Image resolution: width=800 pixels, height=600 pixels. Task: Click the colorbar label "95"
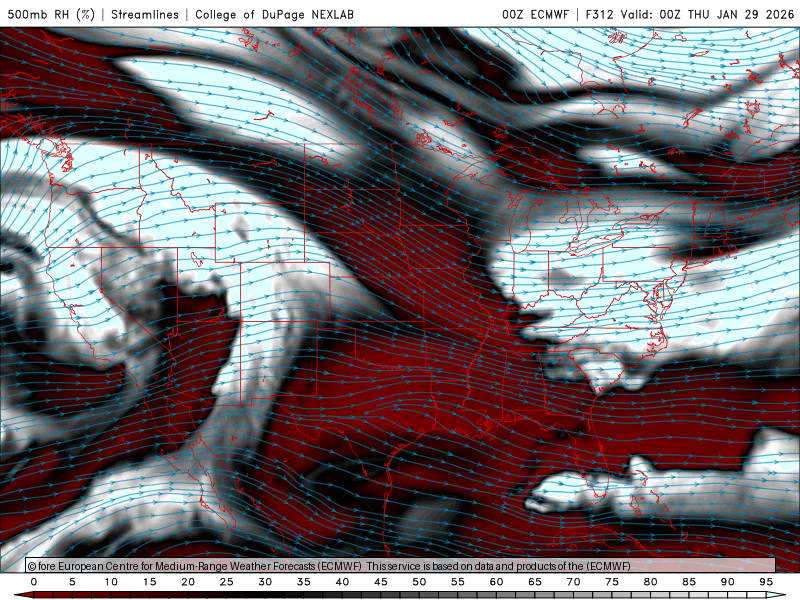coord(766,582)
